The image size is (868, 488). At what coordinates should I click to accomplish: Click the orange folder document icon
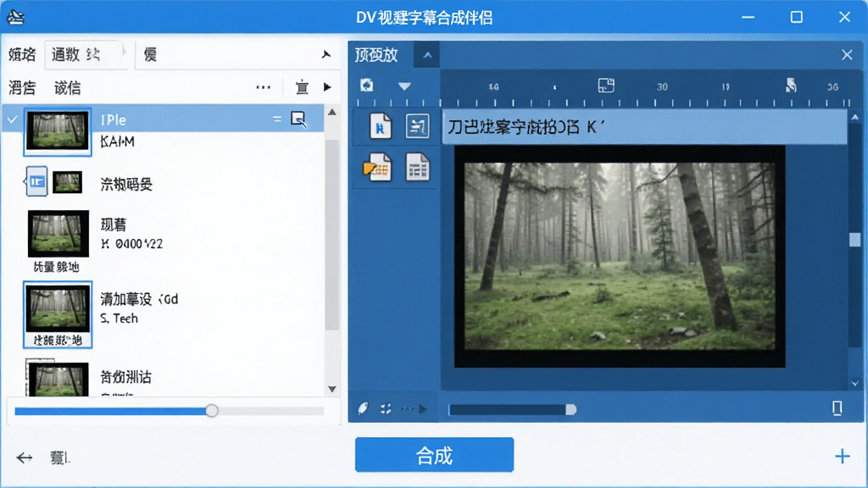click(x=377, y=167)
